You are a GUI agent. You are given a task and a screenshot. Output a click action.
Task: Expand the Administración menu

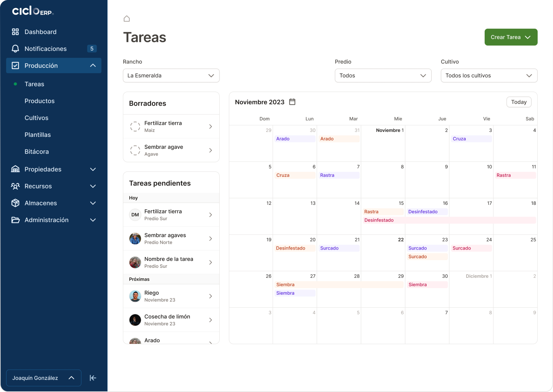point(93,220)
